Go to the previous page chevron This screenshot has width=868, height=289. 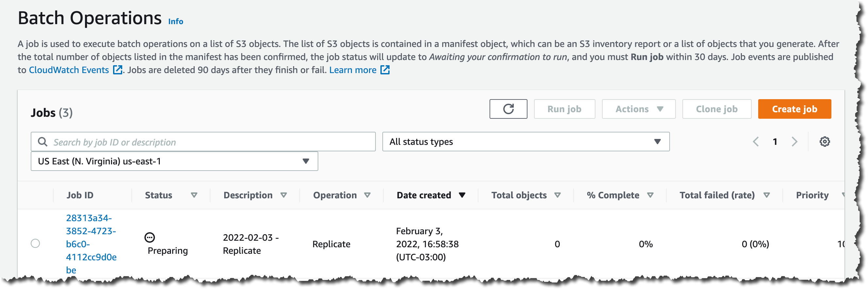(756, 142)
